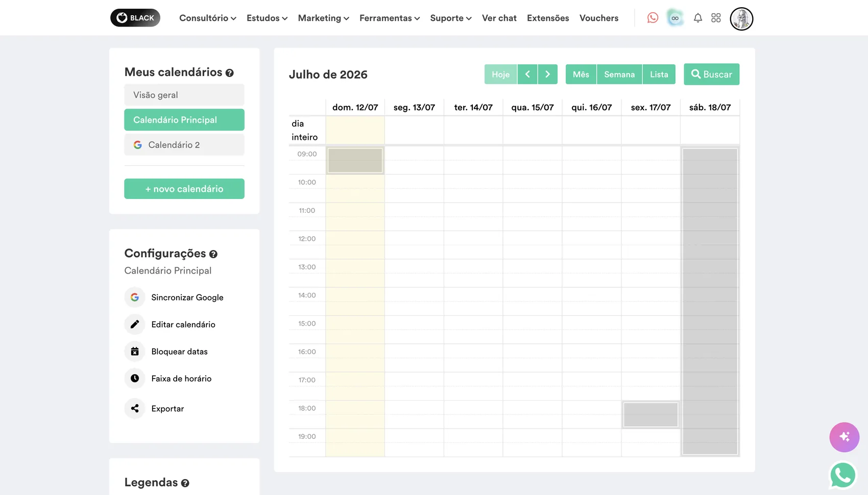The height and width of the screenshot is (495, 868).
Task: Click help icon beside Configurações
Action: pyautogui.click(x=213, y=254)
